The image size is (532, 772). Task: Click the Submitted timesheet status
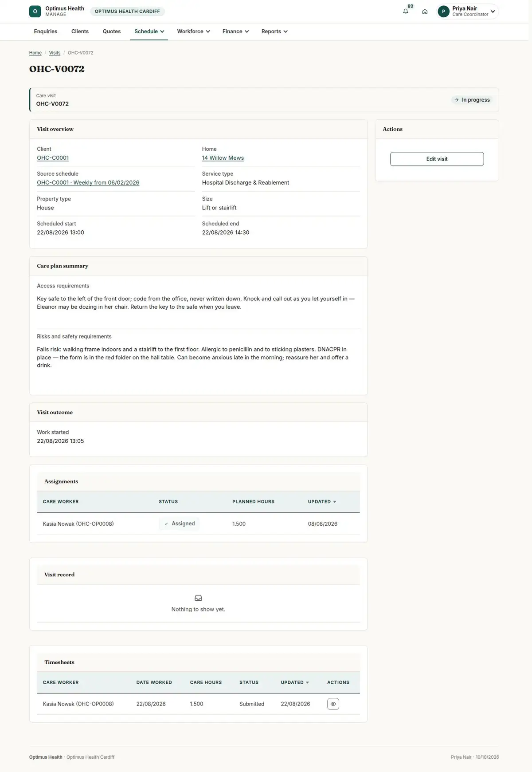[x=252, y=704]
